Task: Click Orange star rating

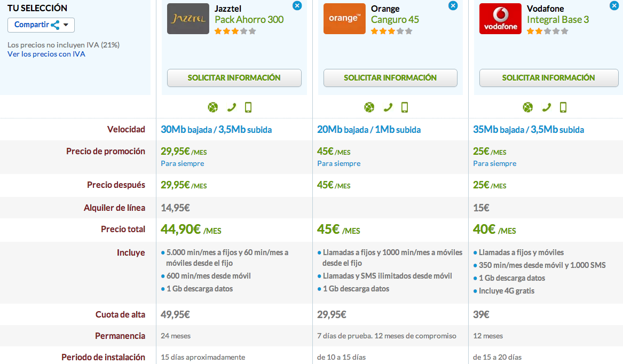Action: [391, 31]
